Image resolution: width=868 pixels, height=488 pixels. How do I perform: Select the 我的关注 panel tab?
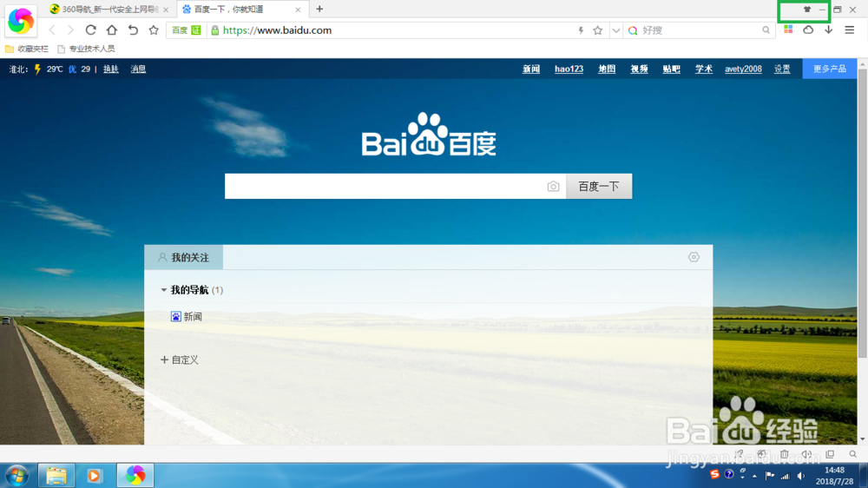tap(184, 258)
